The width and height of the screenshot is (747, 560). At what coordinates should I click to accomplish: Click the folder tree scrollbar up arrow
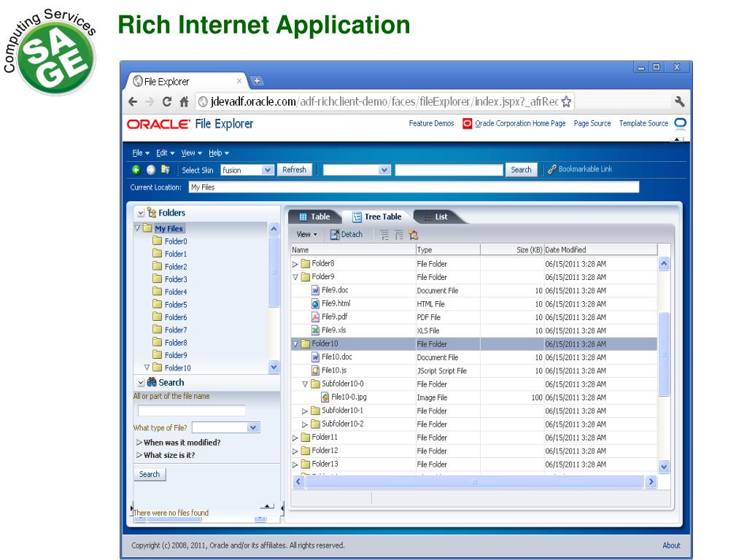click(274, 229)
